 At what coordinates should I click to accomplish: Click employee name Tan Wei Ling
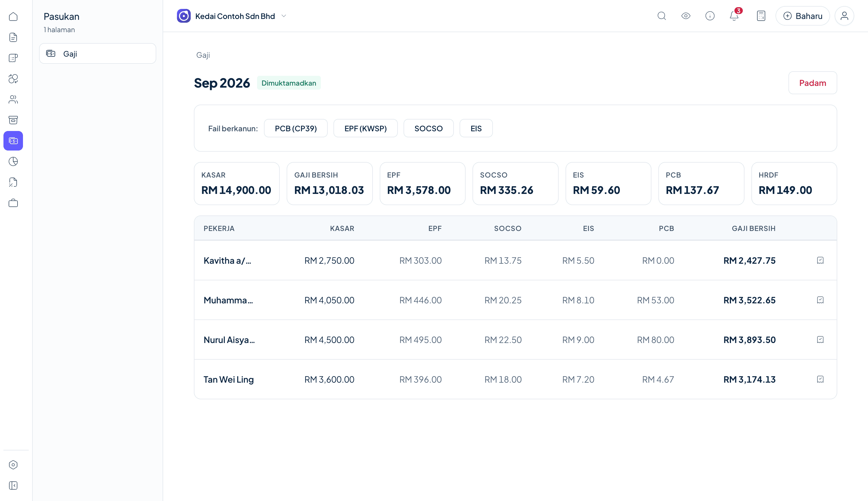tap(228, 379)
